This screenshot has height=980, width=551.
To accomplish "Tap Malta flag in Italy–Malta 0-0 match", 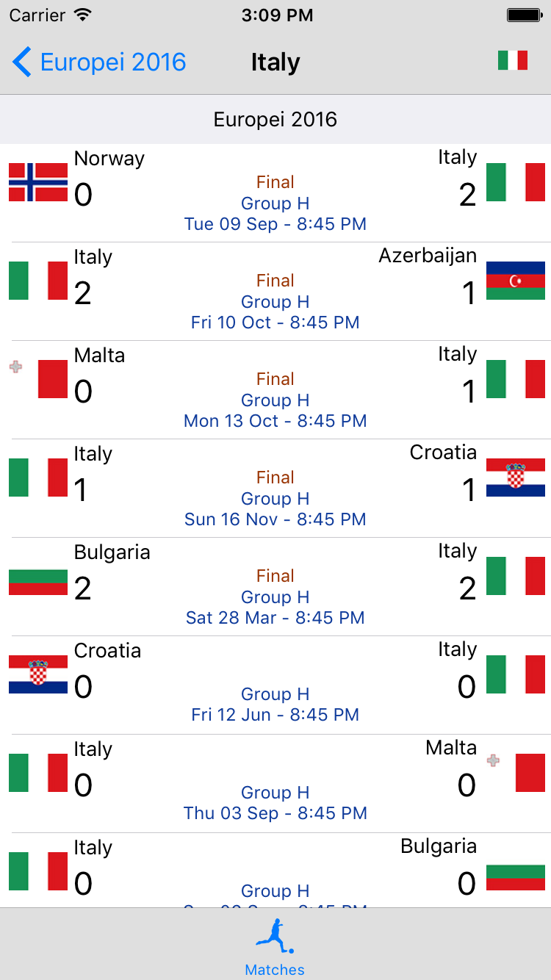I will 516,773.
